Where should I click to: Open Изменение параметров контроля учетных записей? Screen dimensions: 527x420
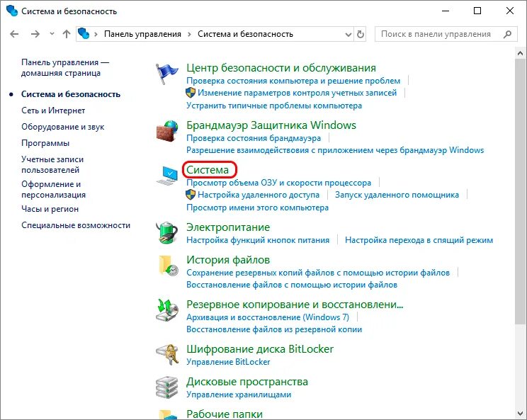click(x=297, y=93)
